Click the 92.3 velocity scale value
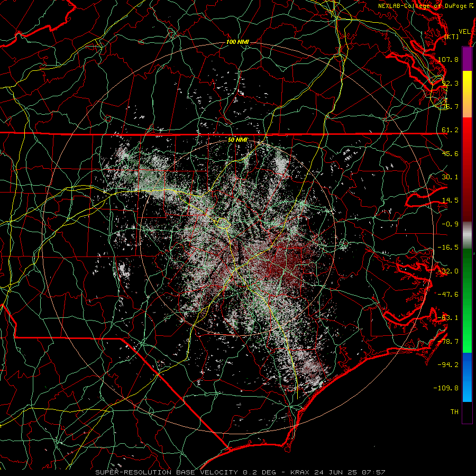This screenshot has height=476, width=476. pos(450,83)
